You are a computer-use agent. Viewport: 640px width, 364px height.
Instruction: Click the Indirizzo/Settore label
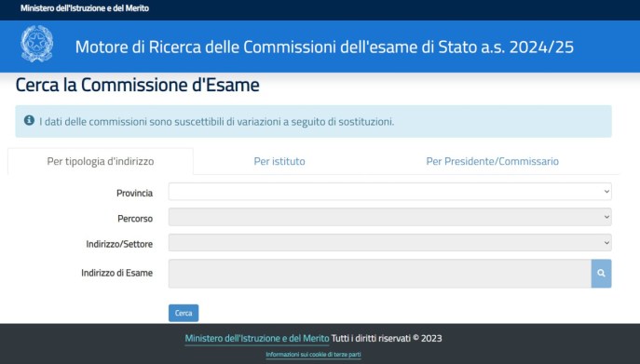click(x=119, y=244)
